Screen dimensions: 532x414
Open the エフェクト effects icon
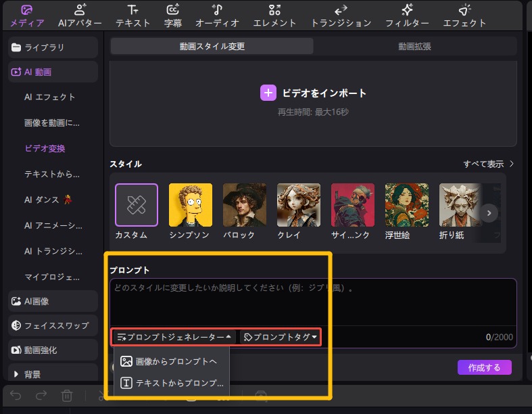tap(464, 10)
